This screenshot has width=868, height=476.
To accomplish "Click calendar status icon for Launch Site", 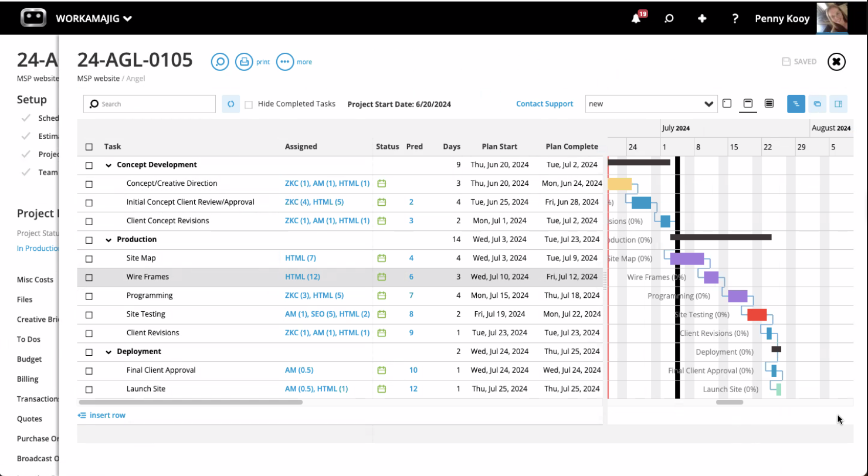I will (x=381, y=389).
